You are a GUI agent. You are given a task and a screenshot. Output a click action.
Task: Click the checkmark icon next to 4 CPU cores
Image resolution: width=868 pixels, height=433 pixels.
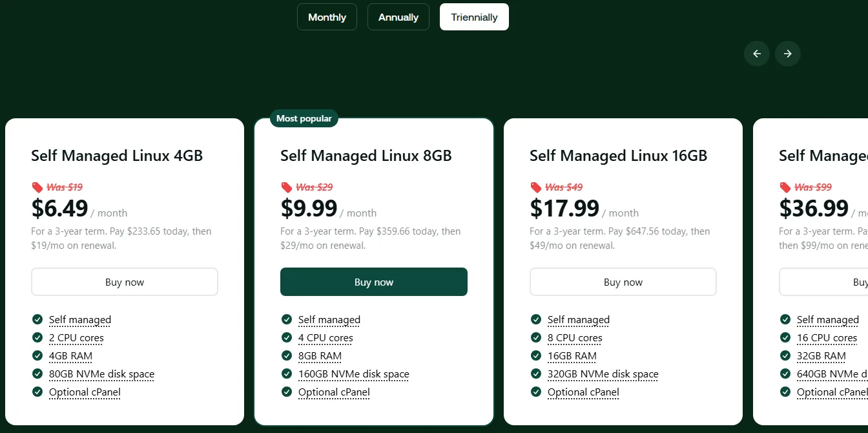click(x=287, y=337)
